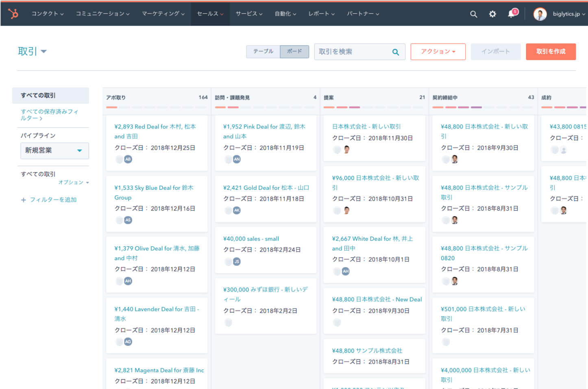
Task: Click フィルターを追加 link
Action: pyautogui.click(x=53, y=200)
